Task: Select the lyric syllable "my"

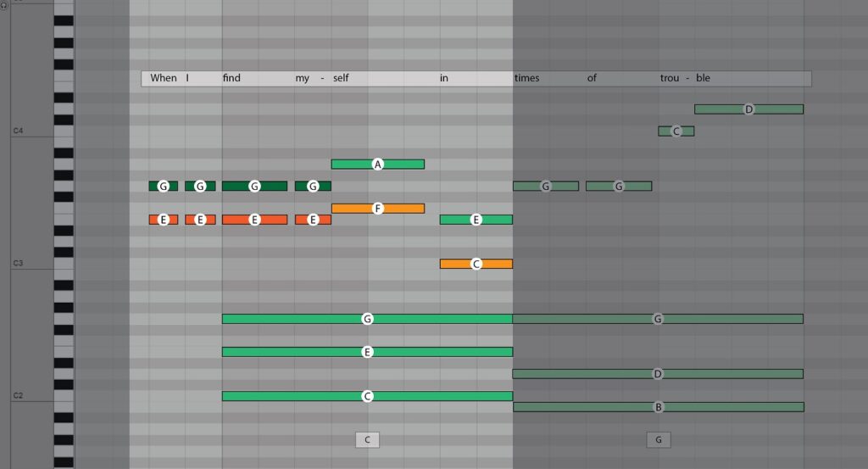Action: (x=303, y=78)
